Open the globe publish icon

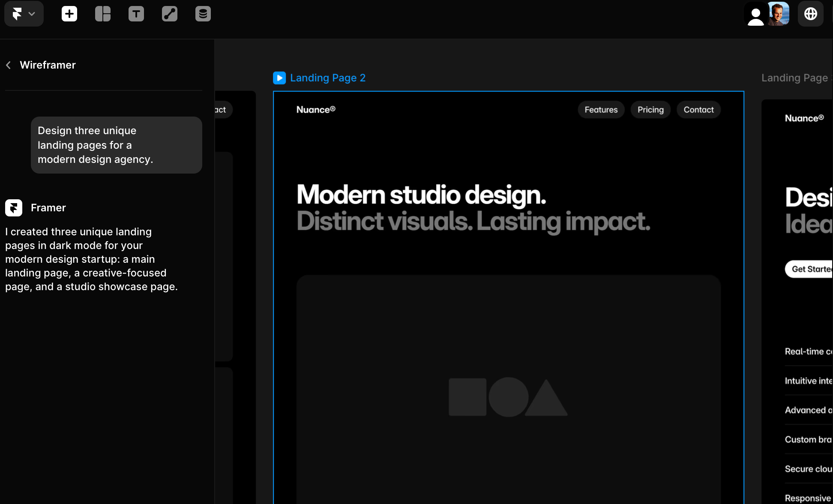[810, 14]
